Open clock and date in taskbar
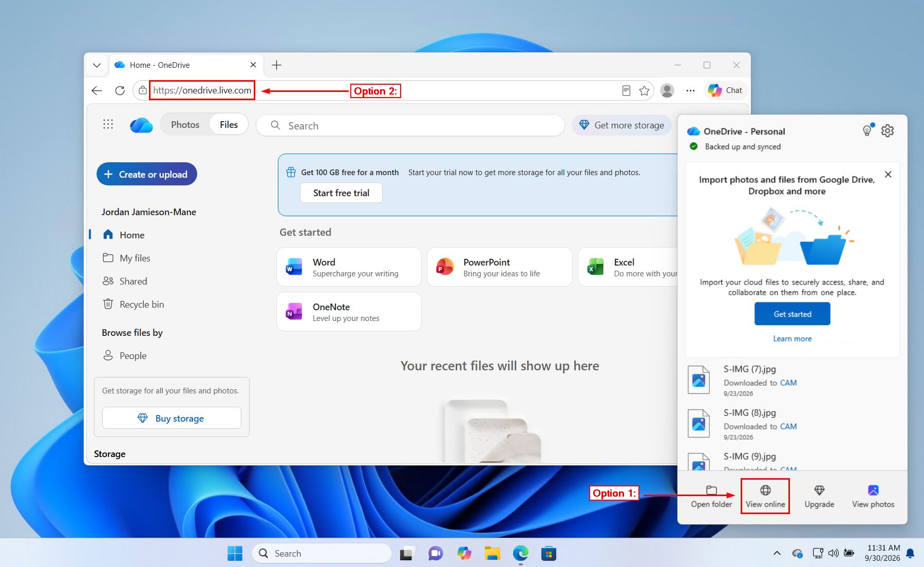 (x=882, y=553)
